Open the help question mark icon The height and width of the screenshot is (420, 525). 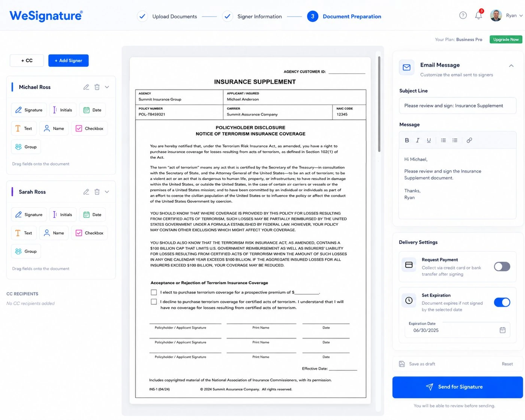coord(463,15)
